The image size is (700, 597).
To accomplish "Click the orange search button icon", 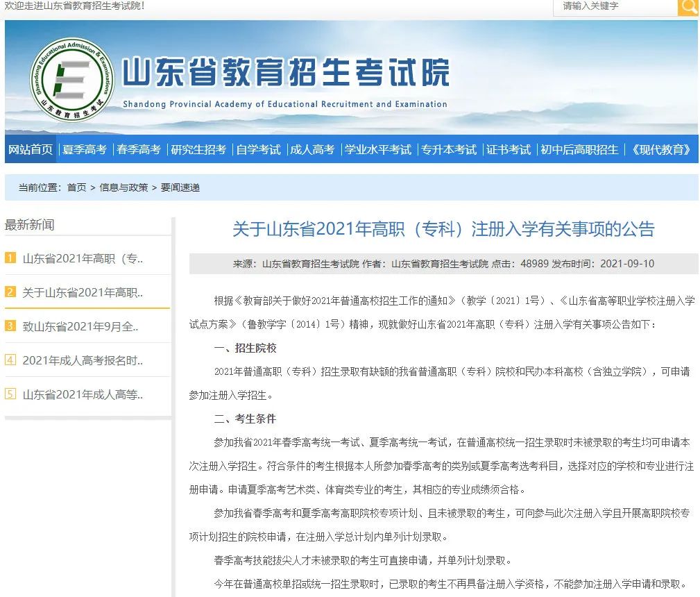I will tap(688, 8).
